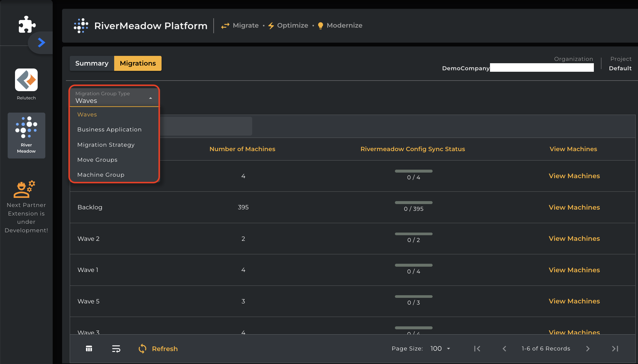Click the columns layout icon in footer
Screen dimensions: 638x364
pyautogui.click(x=89, y=349)
